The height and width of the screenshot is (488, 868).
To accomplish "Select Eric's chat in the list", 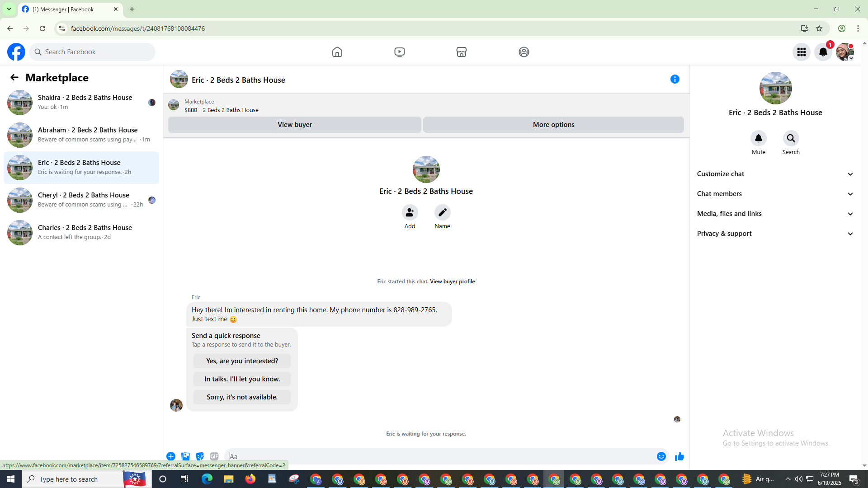I will point(81,168).
